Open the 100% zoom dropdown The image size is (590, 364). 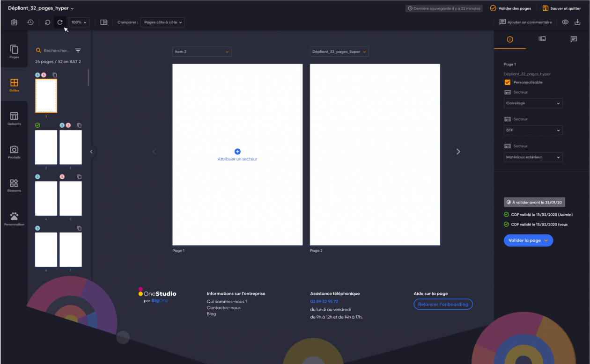pyautogui.click(x=79, y=22)
